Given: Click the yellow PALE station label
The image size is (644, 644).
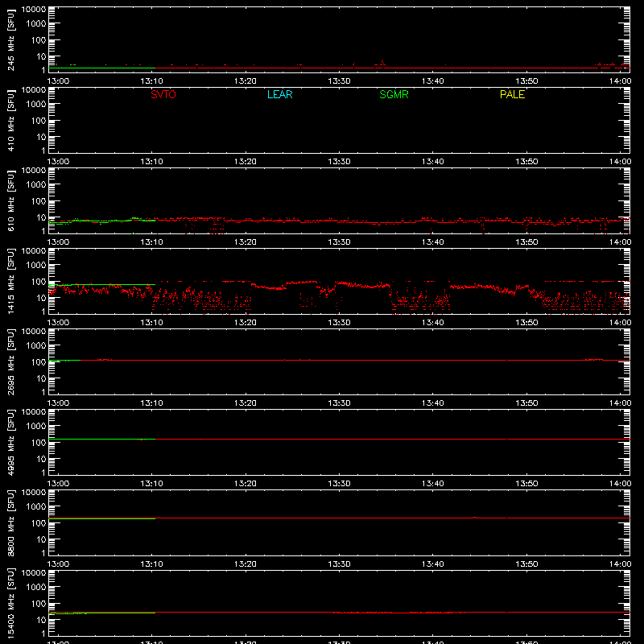Looking at the screenshot, I should [512, 94].
